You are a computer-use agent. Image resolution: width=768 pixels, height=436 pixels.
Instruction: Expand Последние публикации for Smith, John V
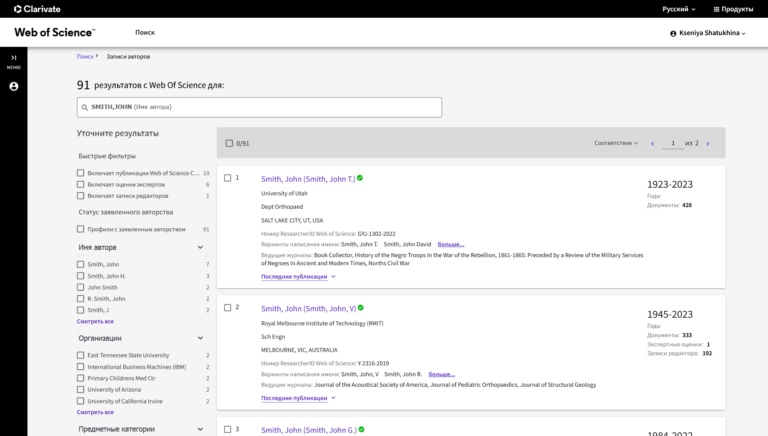(298, 398)
